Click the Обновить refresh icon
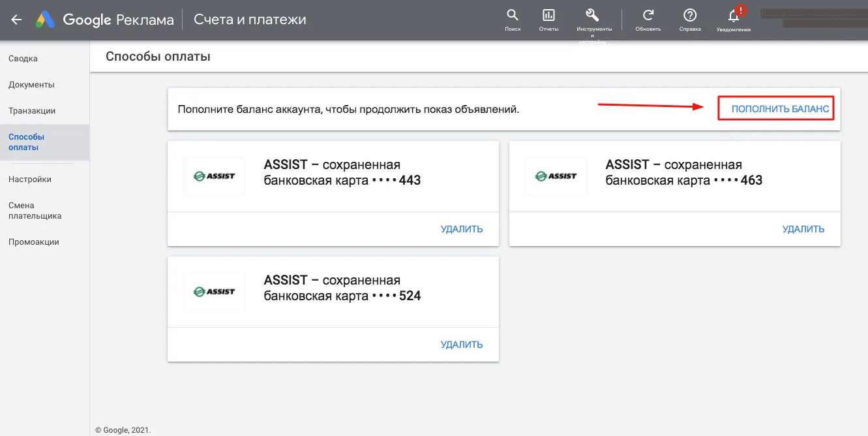 point(648,16)
